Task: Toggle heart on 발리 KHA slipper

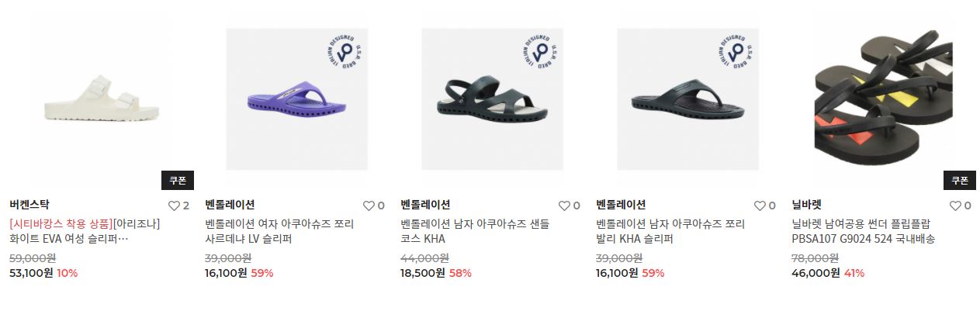Action: 760,206
